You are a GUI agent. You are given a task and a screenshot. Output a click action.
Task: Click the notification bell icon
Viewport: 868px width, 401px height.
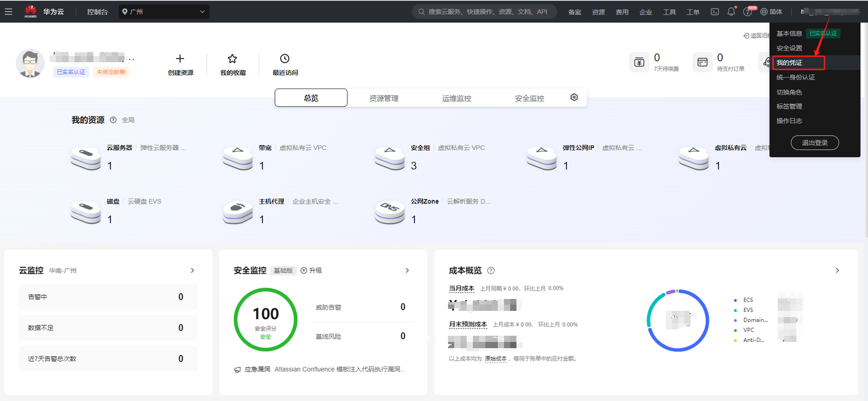point(731,11)
